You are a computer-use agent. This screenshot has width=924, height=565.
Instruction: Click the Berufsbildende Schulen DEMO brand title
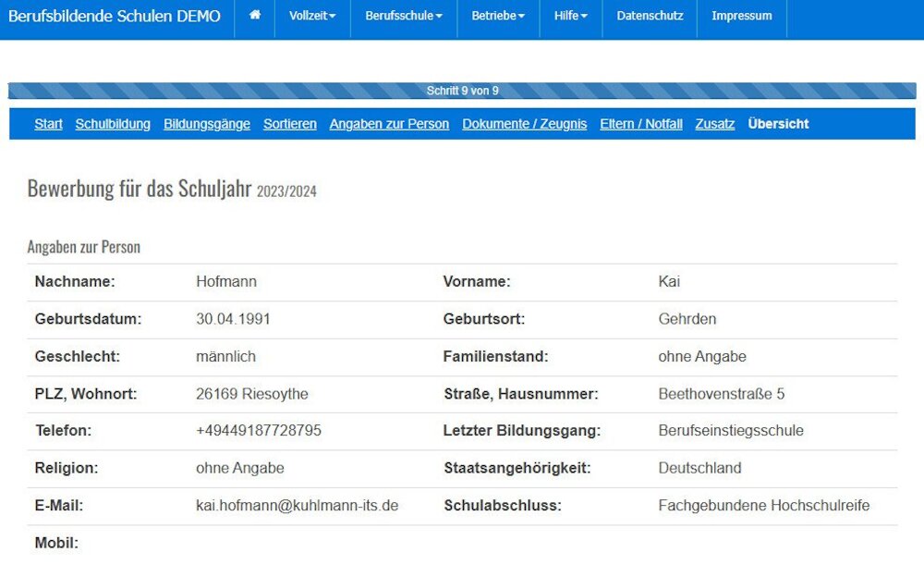[x=115, y=17]
